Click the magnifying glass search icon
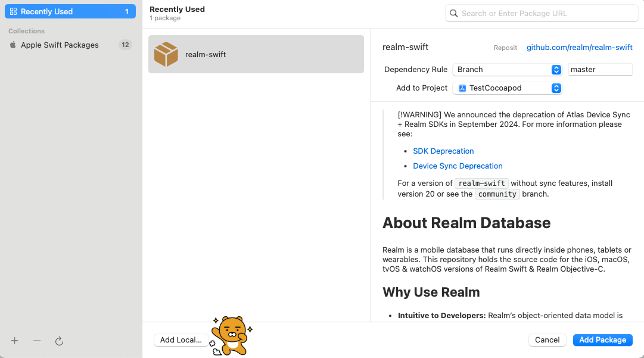This screenshot has width=644, height=358. point(453,13)
